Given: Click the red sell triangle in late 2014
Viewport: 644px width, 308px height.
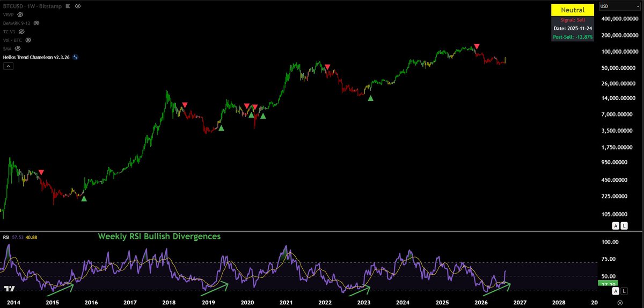Looking at the screenshot, I should pos(41,173).
